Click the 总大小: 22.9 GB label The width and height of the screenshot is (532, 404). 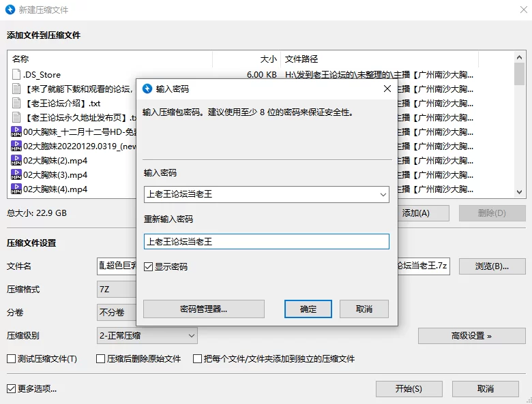pos(37,213)
